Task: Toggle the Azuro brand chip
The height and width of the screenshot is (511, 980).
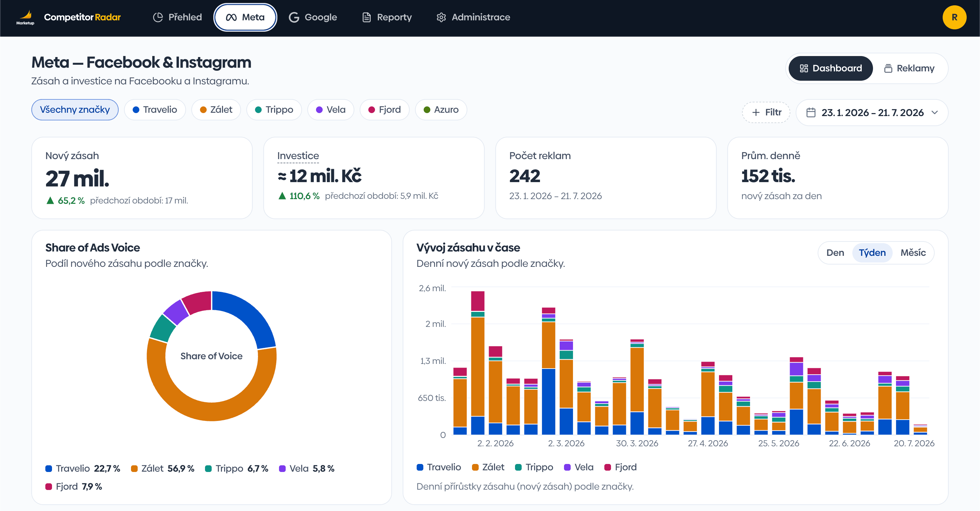Action: pos(441,110)
